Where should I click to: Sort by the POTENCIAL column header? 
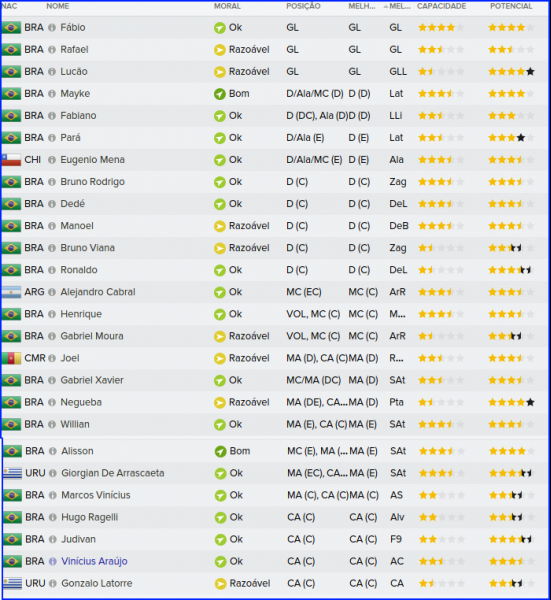coord(511,6)
